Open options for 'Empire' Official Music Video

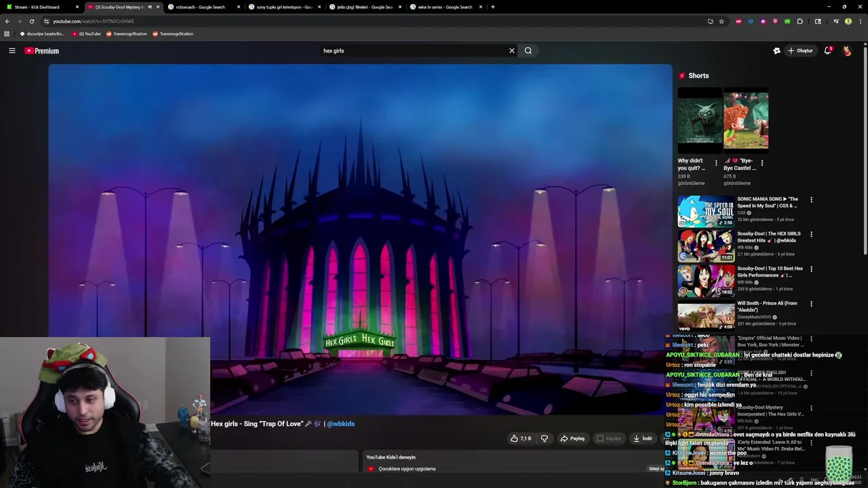click(811, 338)
